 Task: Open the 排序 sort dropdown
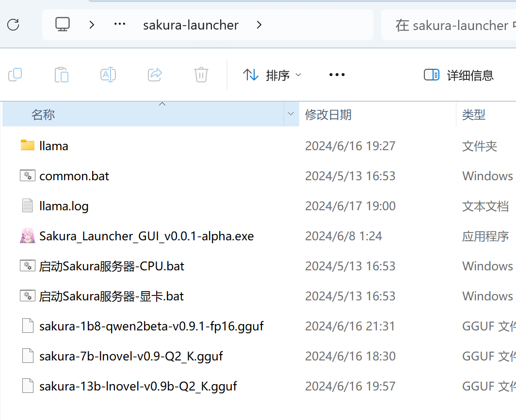pyautogui.click(x=272, y=75)
